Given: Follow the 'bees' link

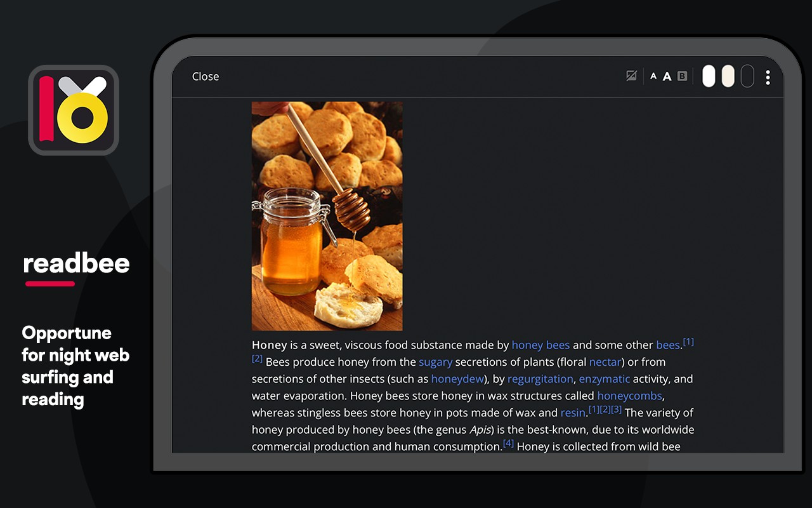Looking at the screenshot, I should pyautogui.click(x=667, y=345).
